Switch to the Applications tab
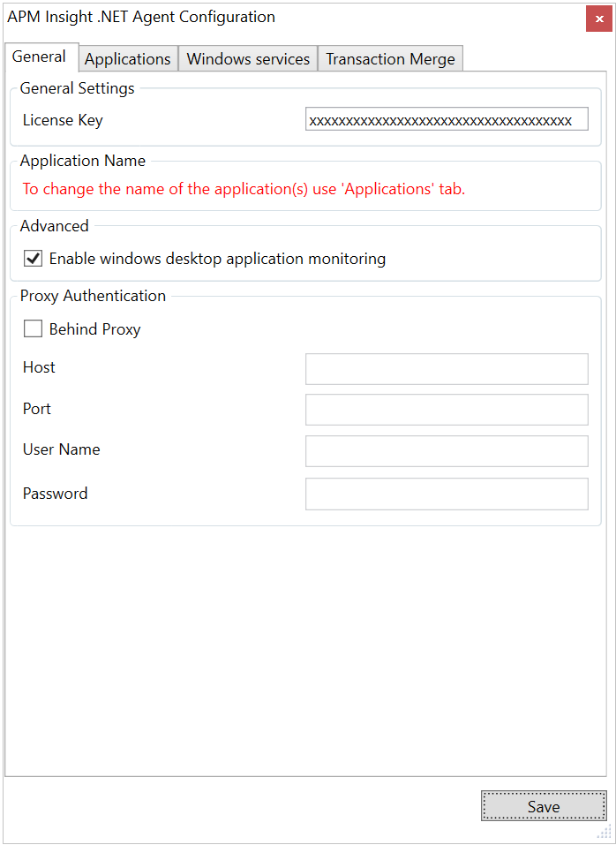616x845 pixels. coord(127,58)
